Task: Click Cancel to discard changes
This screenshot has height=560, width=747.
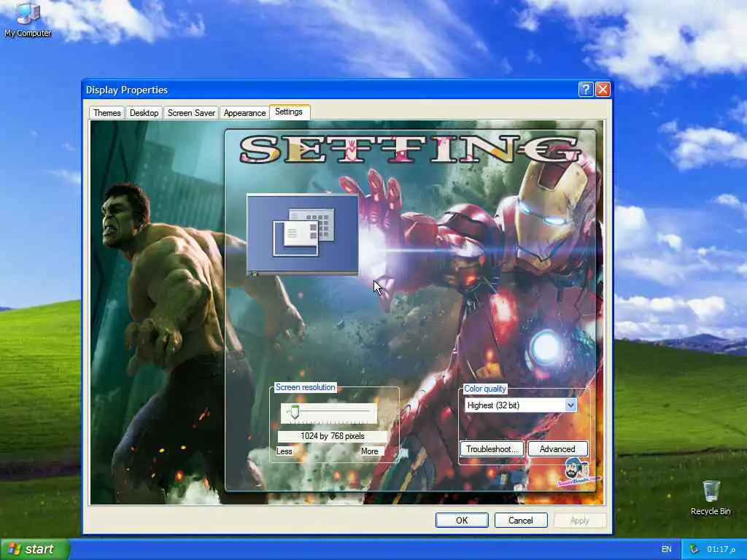Action: pos(521,521)
